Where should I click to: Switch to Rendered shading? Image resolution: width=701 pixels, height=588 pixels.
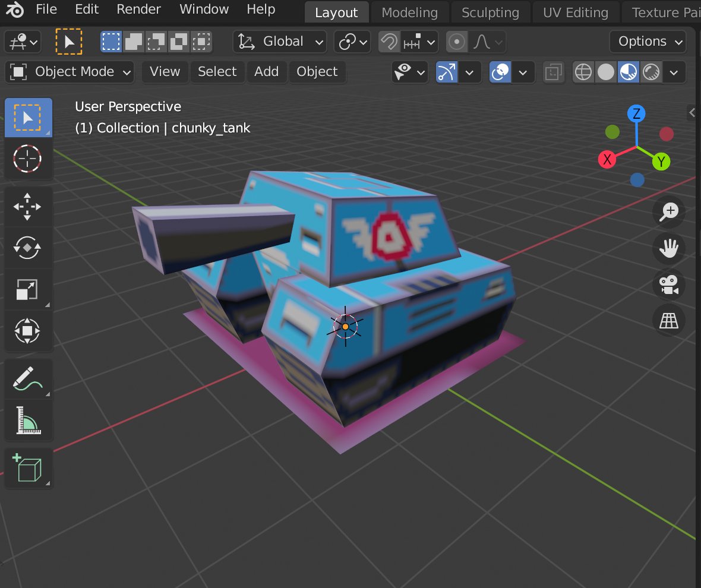(651, 72)
